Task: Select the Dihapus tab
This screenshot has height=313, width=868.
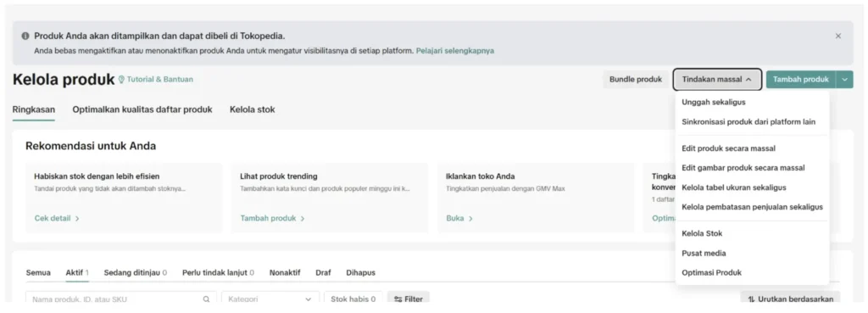Action: (x=361, y=272)
